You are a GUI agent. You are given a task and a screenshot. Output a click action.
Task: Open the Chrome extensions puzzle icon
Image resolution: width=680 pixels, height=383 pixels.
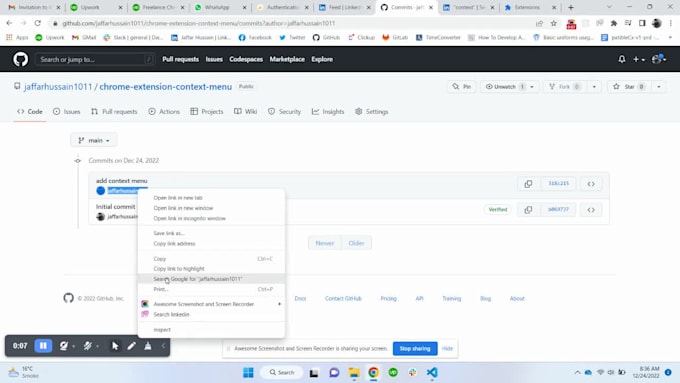coord(614,23)
